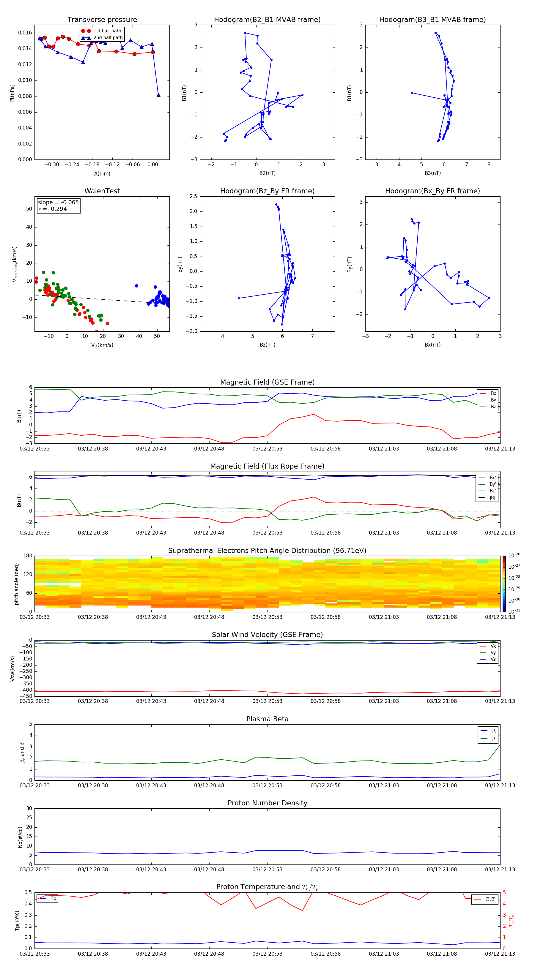Click the '|B|' flux rope legend entry
Image resolution: width=535 pixels, height=980 pixels.
coord(487,498)
